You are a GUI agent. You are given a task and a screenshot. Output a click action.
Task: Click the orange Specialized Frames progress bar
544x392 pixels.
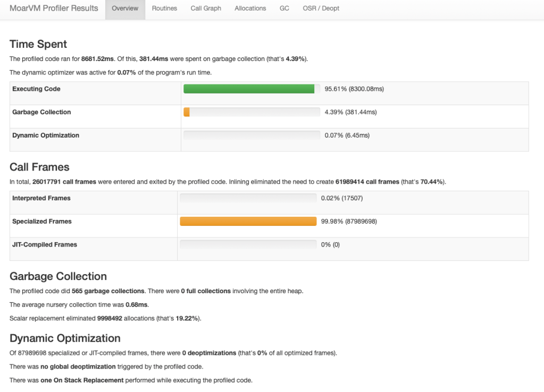248,221
